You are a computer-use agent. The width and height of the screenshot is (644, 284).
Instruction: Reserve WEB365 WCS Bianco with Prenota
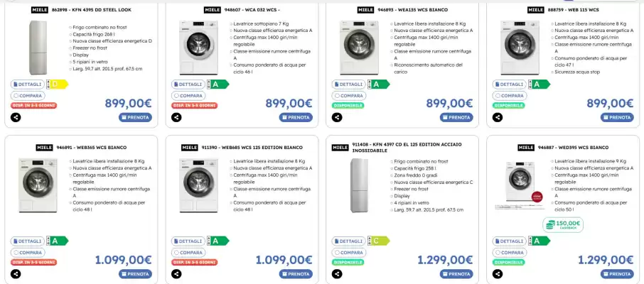(136, 274)
